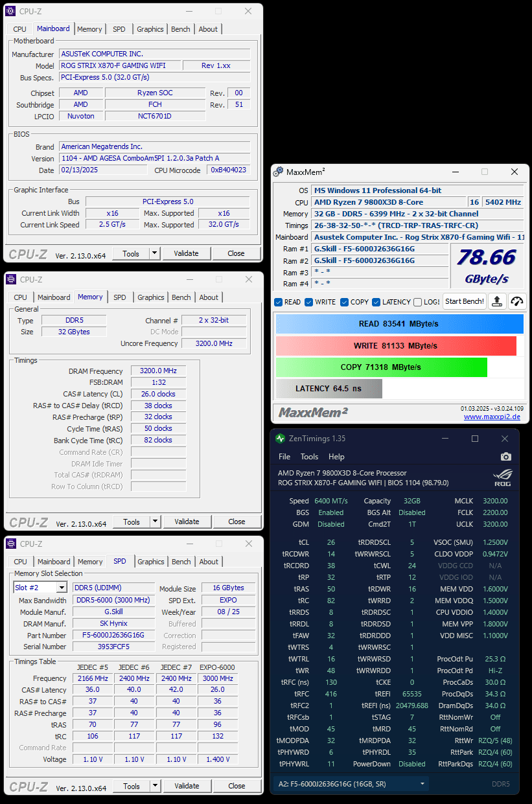
Task: Click the CPU Microcode value 0xB404023
Action: (229, 170)
